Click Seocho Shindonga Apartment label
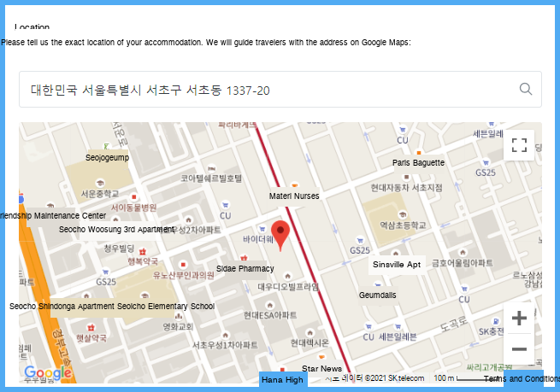 [x=62, y=306]
